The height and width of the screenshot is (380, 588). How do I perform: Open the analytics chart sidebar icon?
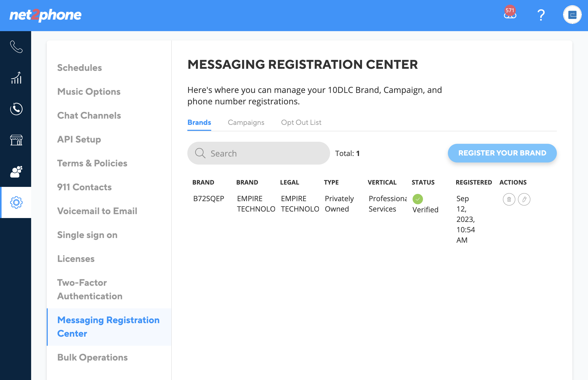[16, 78]
